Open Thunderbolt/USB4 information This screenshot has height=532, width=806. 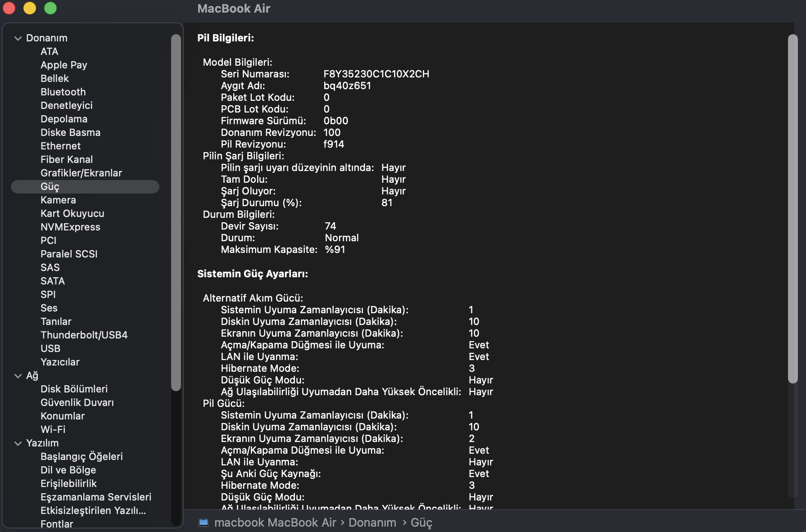(84, 335)
